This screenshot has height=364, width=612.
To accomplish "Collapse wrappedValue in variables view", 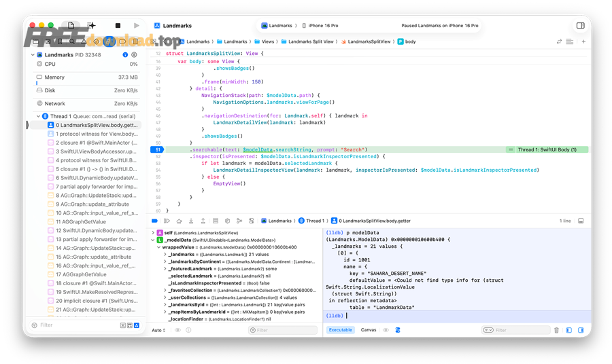I will (159, 247).
